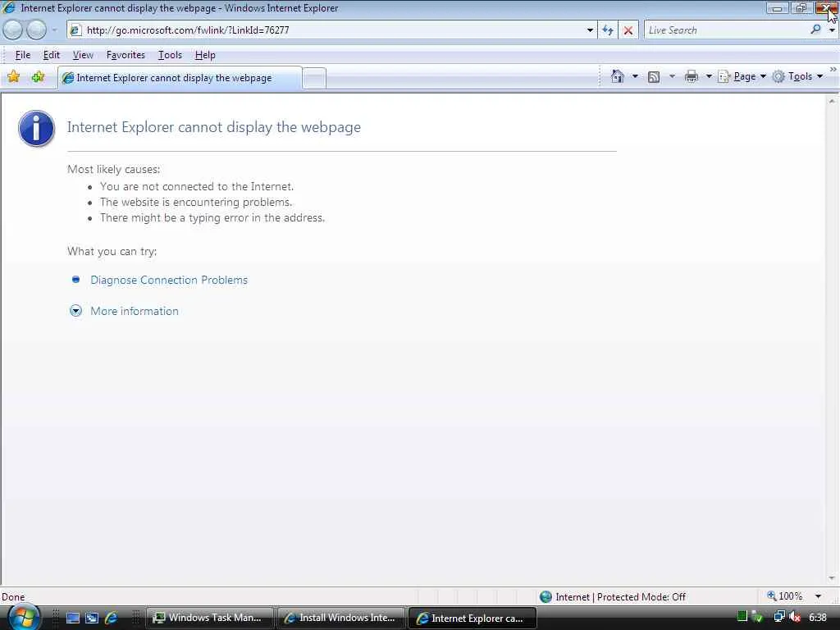Click the network connection tray icon
The height and width of the screenshot is (630, 840).
coord(779,617)
